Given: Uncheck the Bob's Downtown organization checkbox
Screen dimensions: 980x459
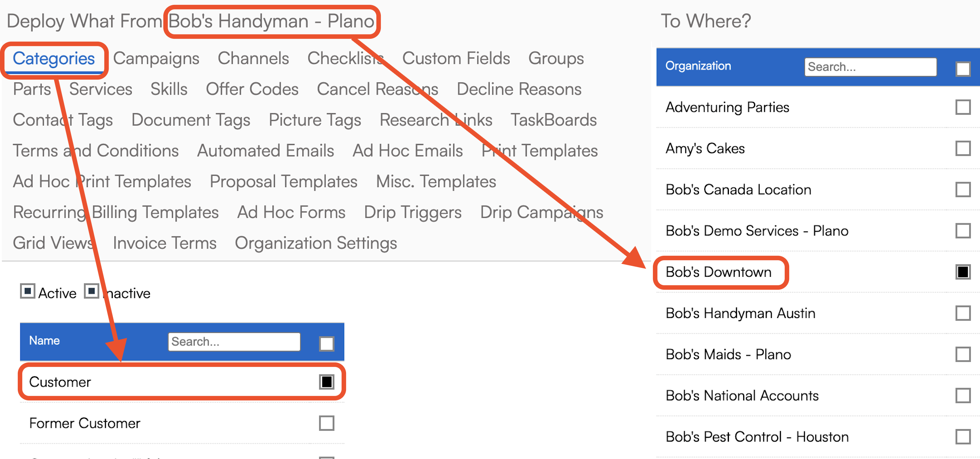Looking at the screenshot, I should (963, 272).
